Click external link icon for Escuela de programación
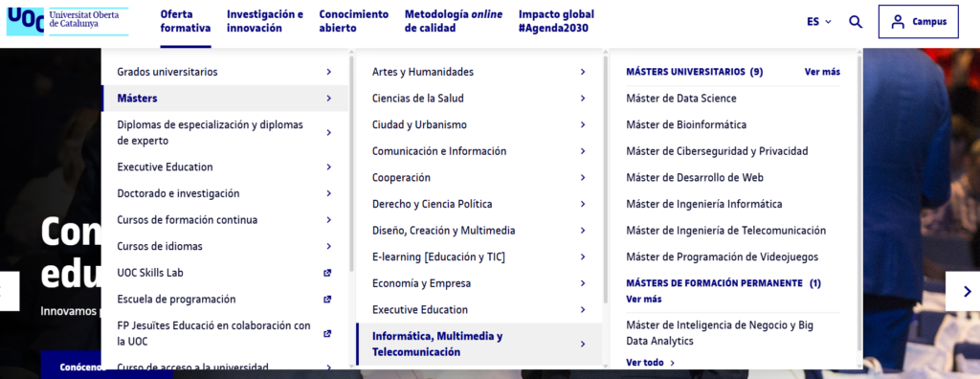This screenshot has width=980, height=379. click(327, 299)
